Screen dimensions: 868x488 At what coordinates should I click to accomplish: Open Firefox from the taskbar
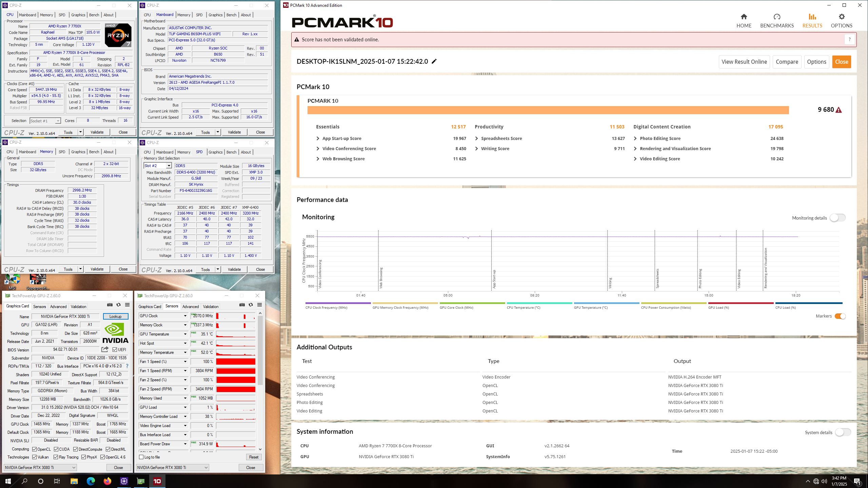107,481
